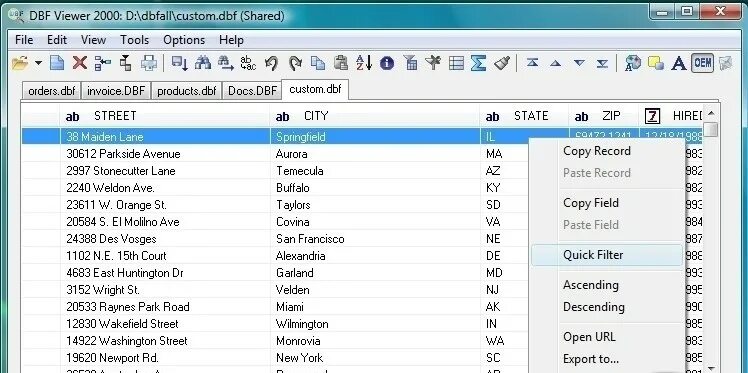Select the custom.dbf tab
748x373 pixels.
[315, 89]
